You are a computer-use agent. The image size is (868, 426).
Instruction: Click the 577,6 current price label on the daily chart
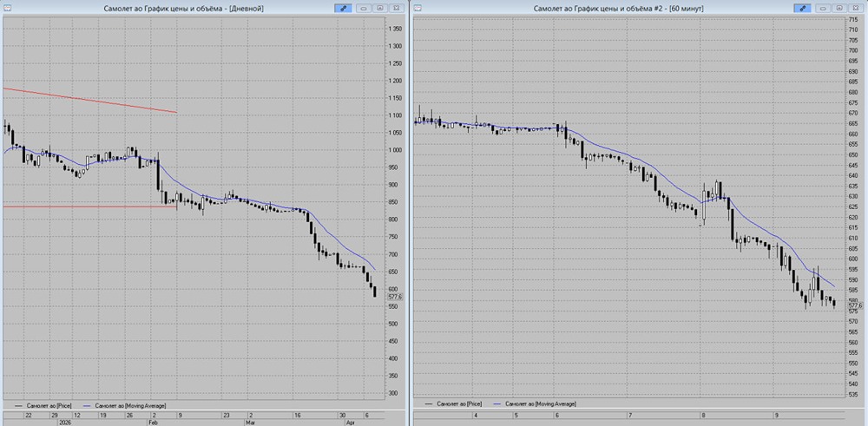coord(396,297)
